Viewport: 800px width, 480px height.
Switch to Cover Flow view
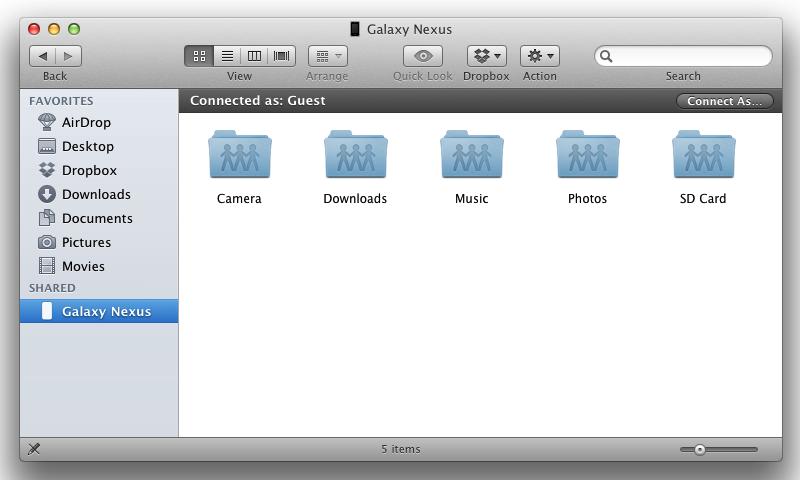click(x=282, y=56)
